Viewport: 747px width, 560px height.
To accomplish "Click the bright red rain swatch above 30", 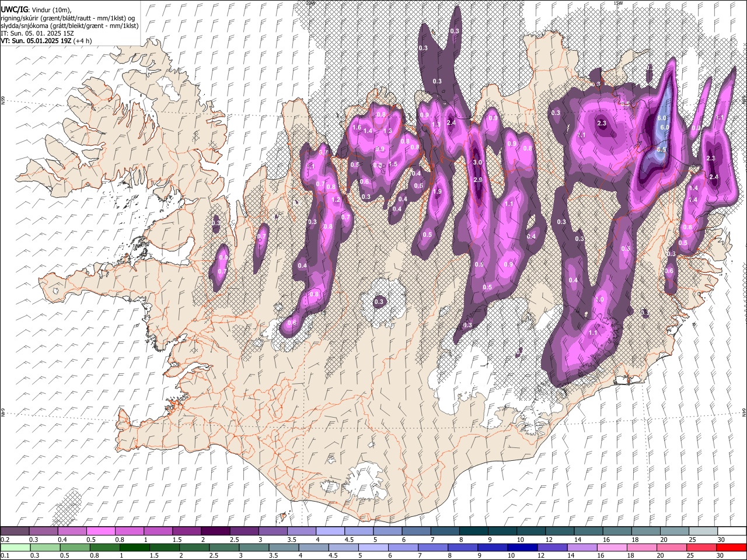I will pos(731,547).
